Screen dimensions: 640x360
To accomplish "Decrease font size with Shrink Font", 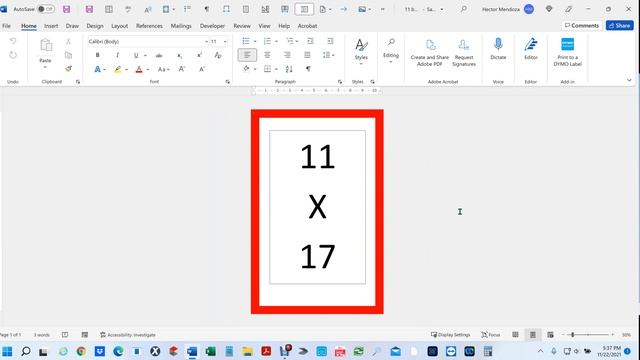I will click(x=202, y=69).
